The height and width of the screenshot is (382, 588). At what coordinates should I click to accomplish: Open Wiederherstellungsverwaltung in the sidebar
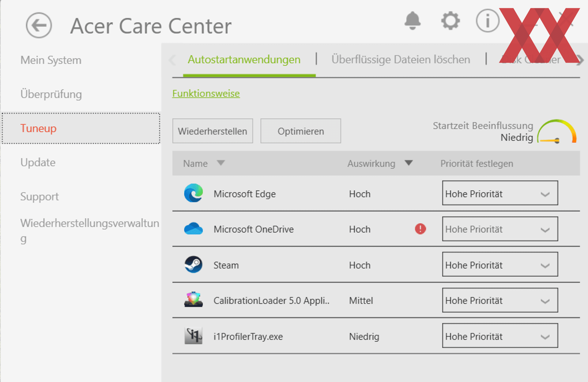tap(90, 230)
